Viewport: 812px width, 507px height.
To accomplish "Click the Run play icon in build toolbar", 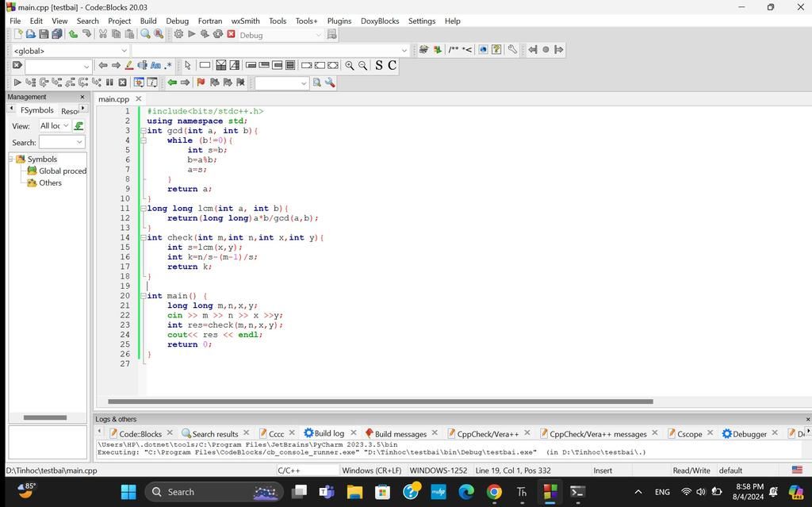I will [192, 34].
